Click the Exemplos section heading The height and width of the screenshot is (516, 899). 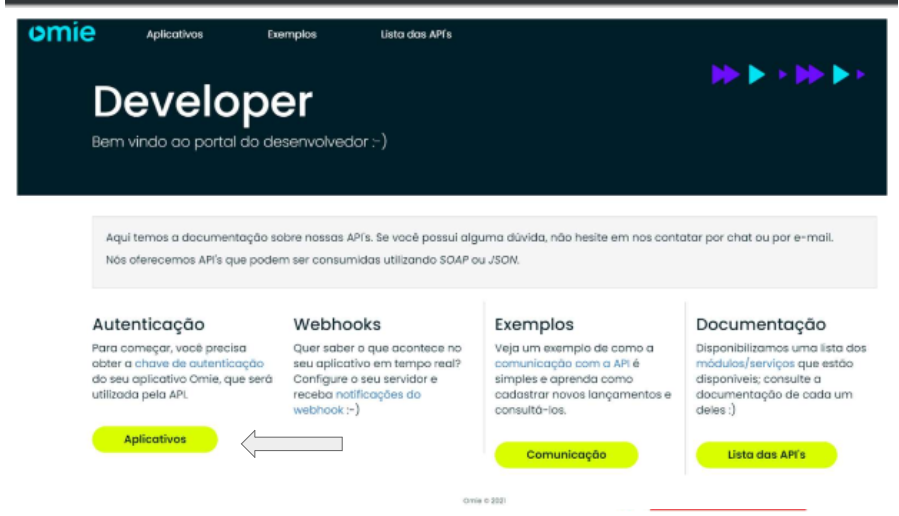coord(534,325)
